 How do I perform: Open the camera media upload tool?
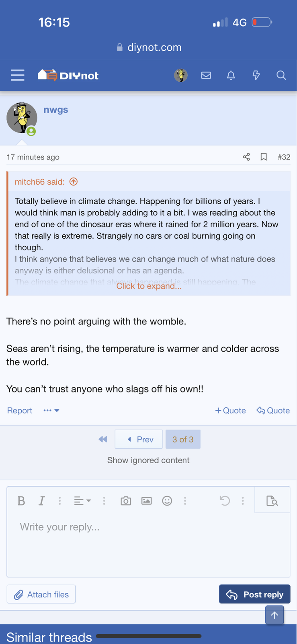click(125, 500)
